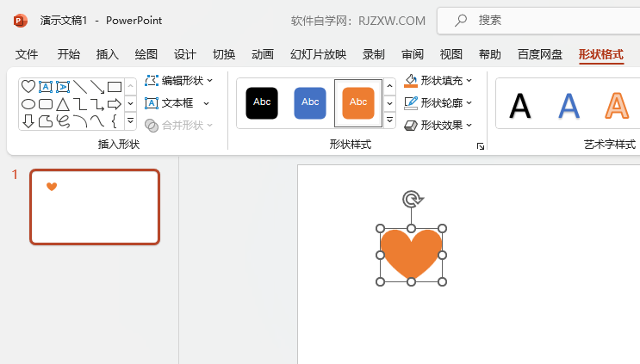The height and width of the screenshot is (364, 640).
Task: Open the 形状轮廓 dropdown arrow
Action: point(469,102)
